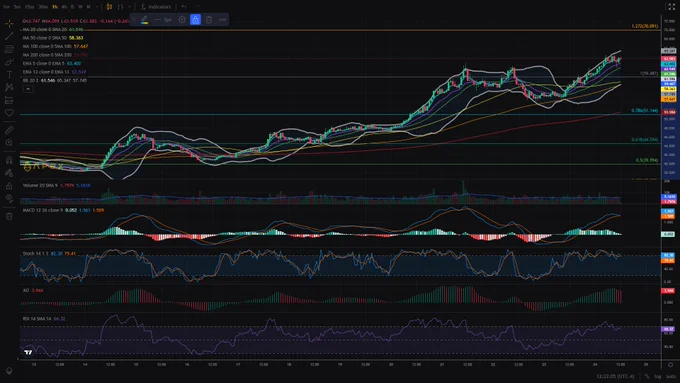Open more options in floating toolbar
The width and height of the screenshot is (680, 383).
point(222,20)
